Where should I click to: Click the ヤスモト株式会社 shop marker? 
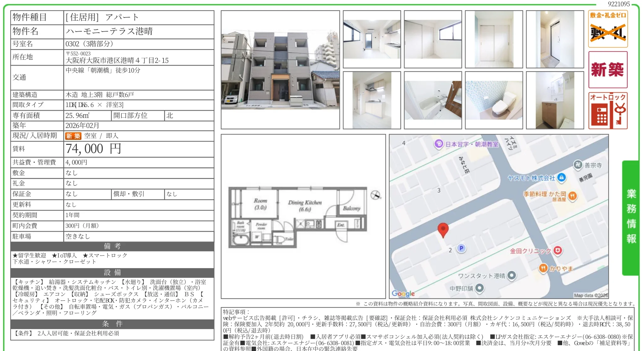tap(562, 177)
